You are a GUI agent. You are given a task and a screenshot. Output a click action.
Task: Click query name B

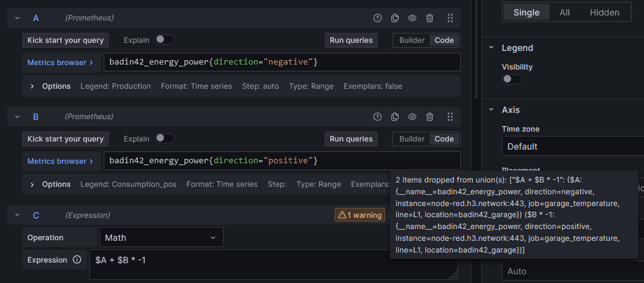click(x=36, y=117)
